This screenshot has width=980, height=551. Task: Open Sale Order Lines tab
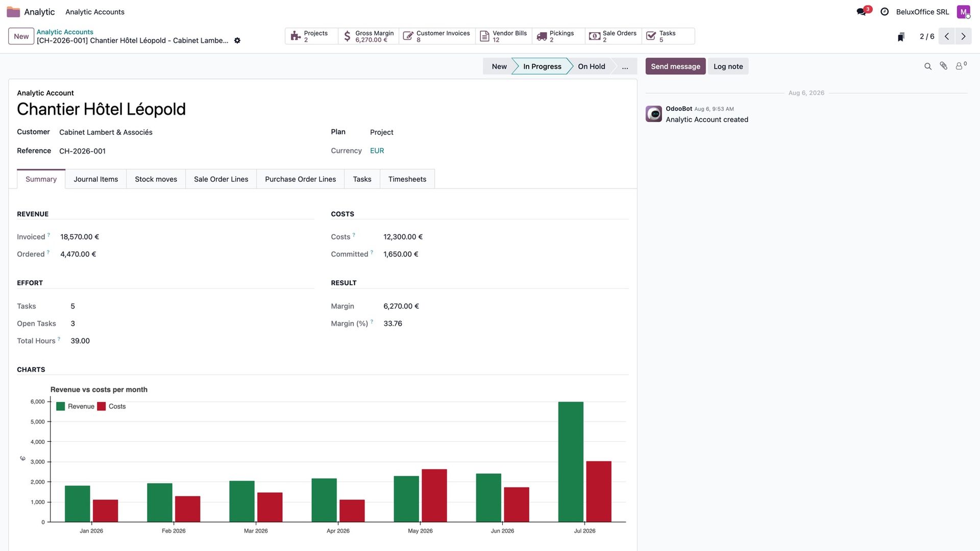pyautogui.click(x=221, y=179)
